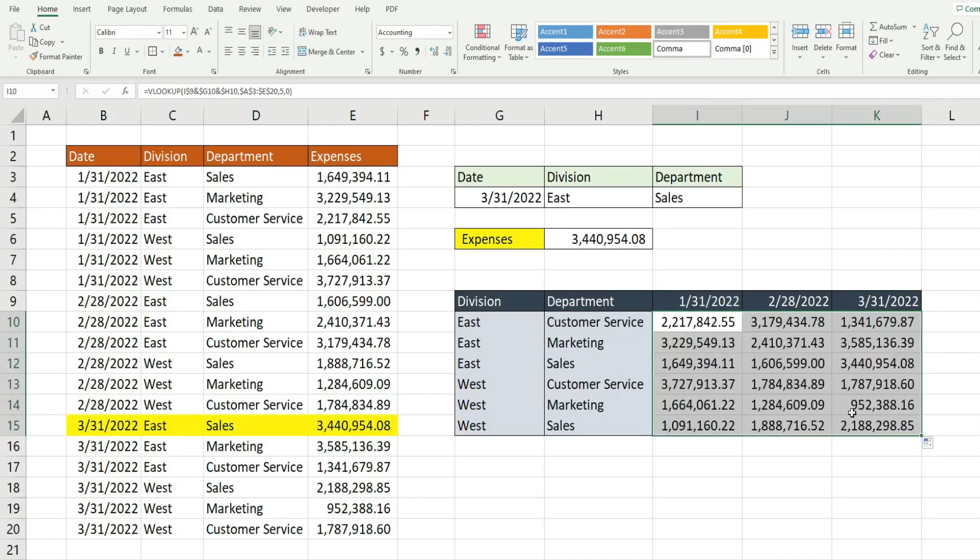The height and width of the screenshot is (560, 980).
Task: Apply the orange Accent2 cell style
Action: (x=623, y=32)
